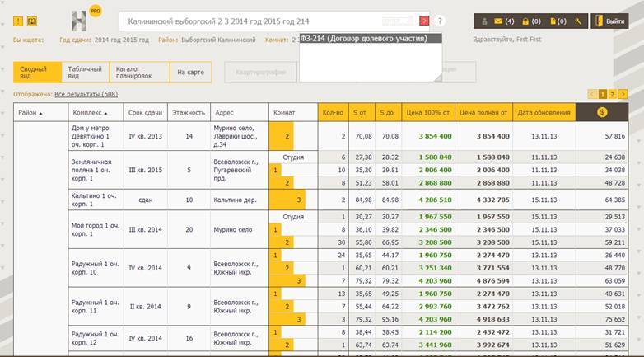644x357 pixels.
Task: Click Цена полная от column header
Action: (483, 112)
